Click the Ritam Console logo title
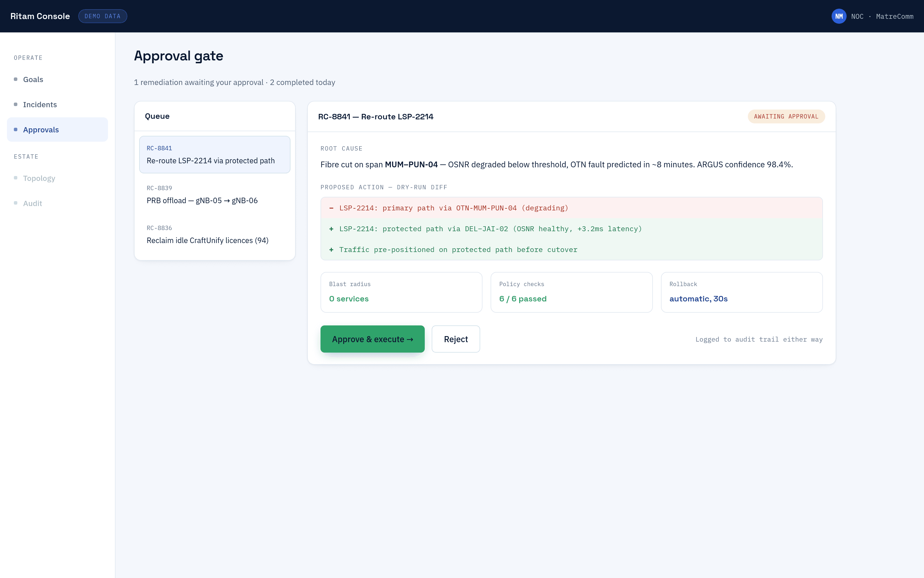This screenshot has height=578, width=924. (x=40, y=16)
